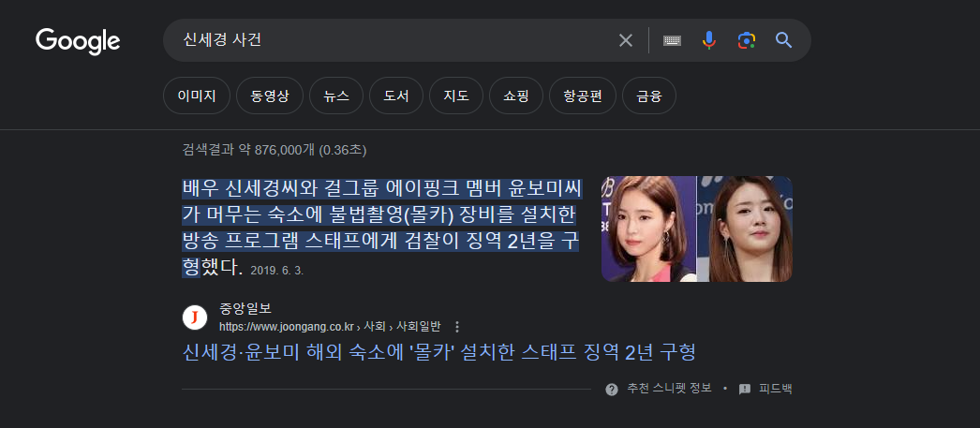Image resolution: width=980 pixels, height=428 pixels.
Task: Click the magnifying glass search button
Action: 784,40
